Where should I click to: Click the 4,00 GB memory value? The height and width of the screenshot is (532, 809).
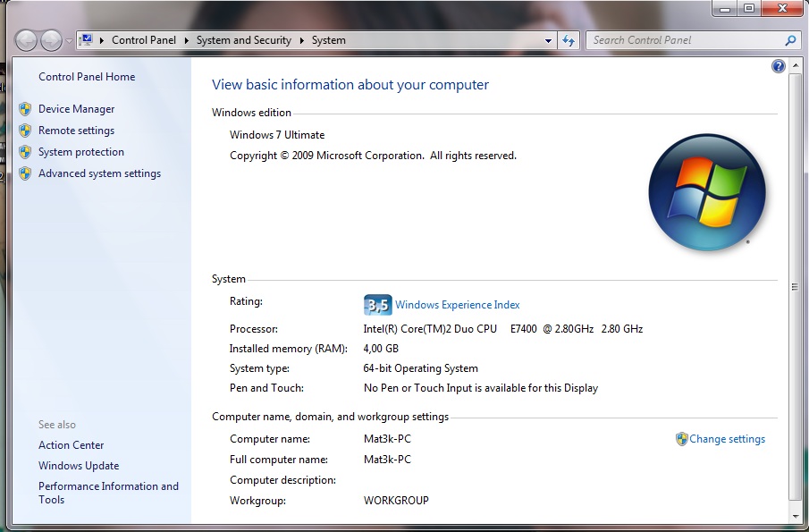click(x=381, y=349)
